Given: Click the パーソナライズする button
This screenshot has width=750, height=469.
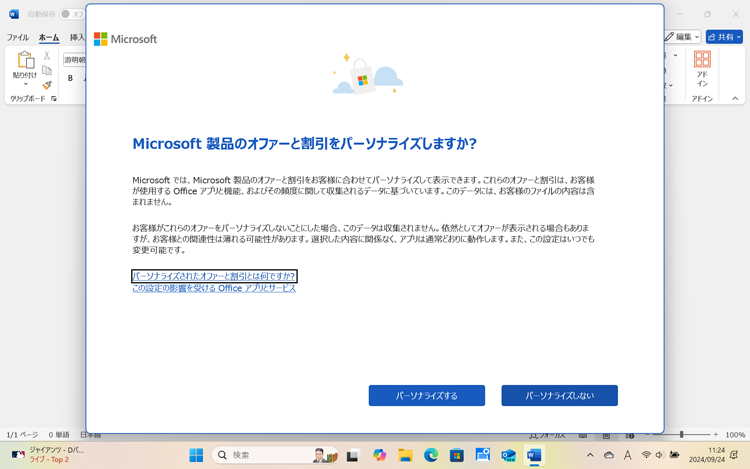Looking at the screenshot, I should click(x=426, y=395).
